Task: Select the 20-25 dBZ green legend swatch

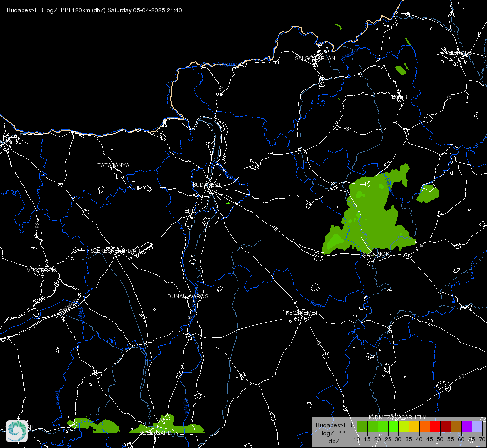Action: [x=383, y=427]
